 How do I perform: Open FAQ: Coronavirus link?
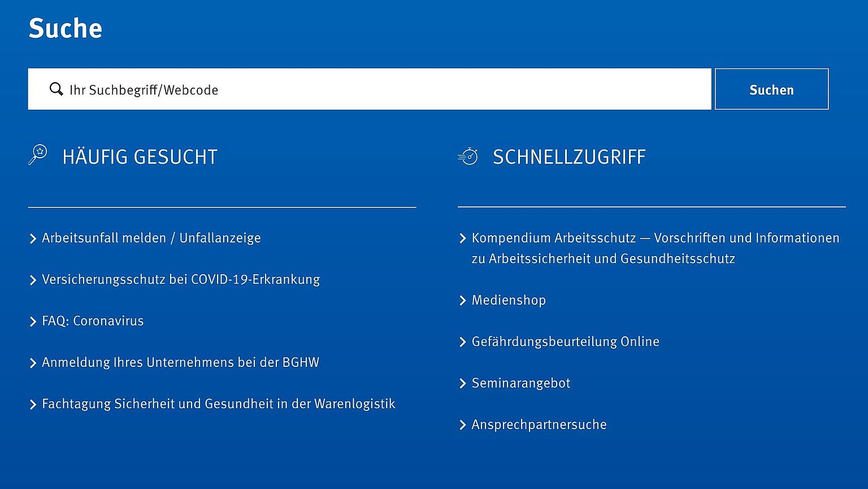coord(93,321)
